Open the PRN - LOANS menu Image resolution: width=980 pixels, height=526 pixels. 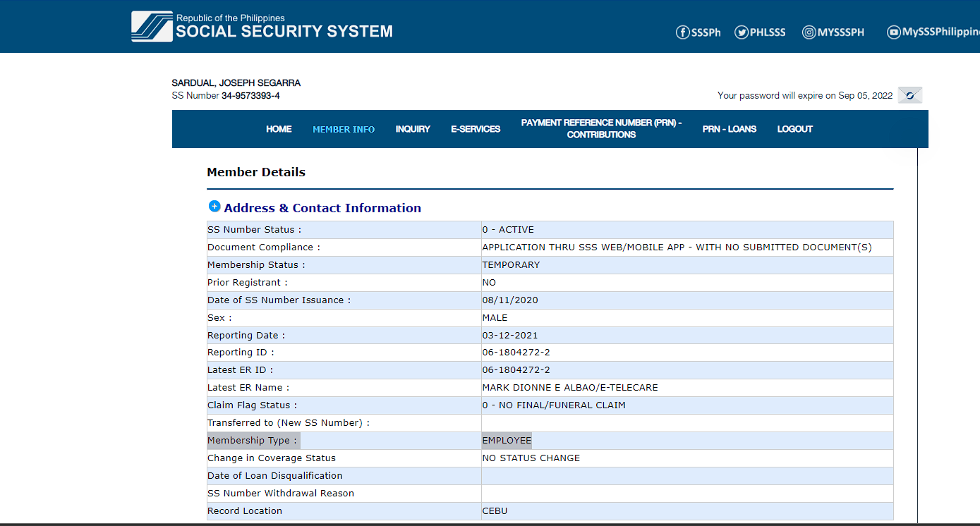point(729,129)
